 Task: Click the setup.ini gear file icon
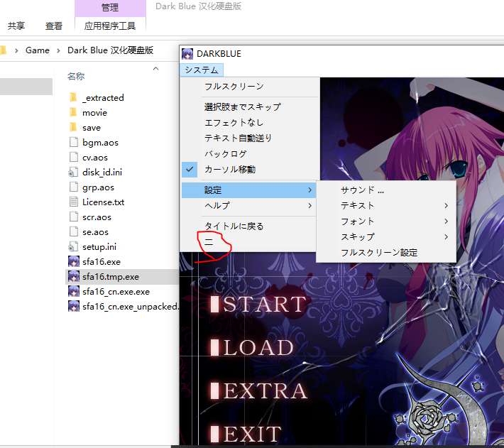73,247
